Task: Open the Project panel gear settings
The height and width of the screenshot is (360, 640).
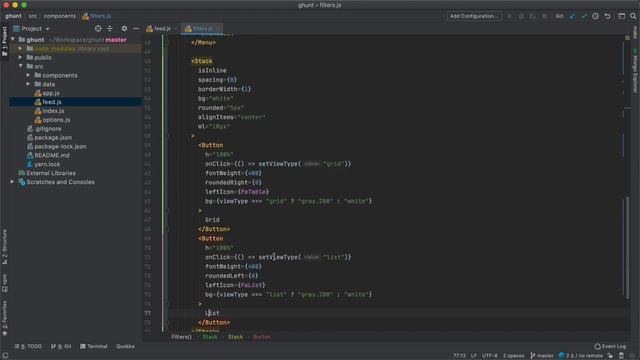Action: [124, 29]
